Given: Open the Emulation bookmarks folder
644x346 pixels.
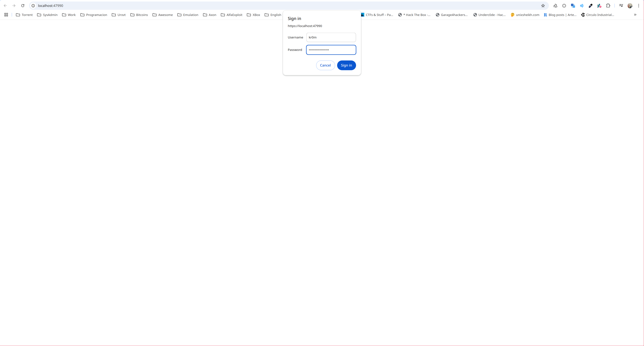Looking at the screenshot, I should pos(188,15).
